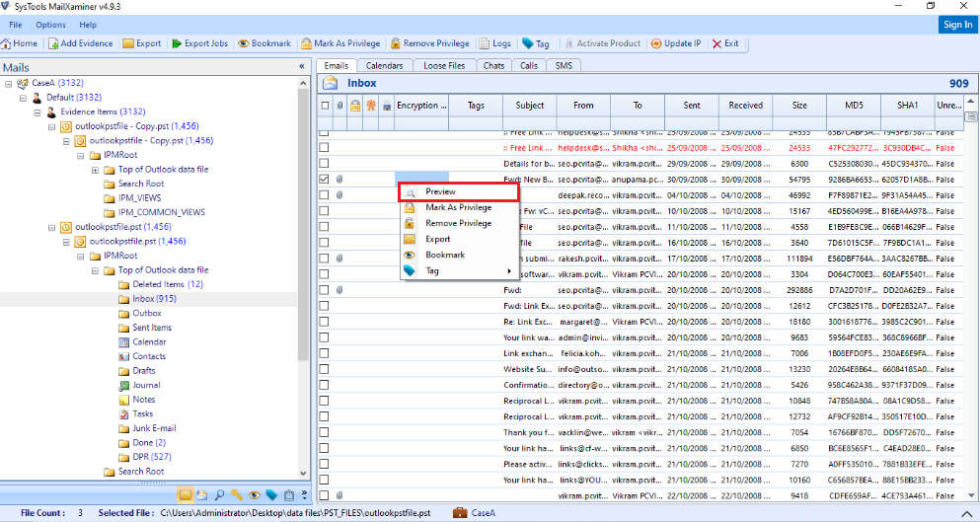
Task: Click the magnifier search icon in bottom strip
Action: coord(219,495)
